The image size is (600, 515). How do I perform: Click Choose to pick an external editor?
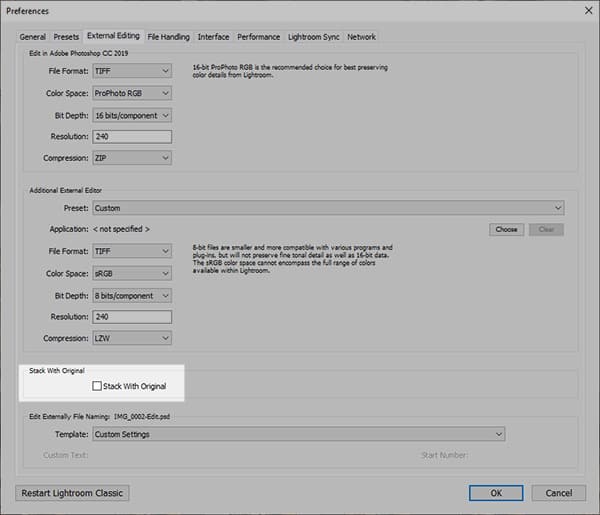coord(506,229)
